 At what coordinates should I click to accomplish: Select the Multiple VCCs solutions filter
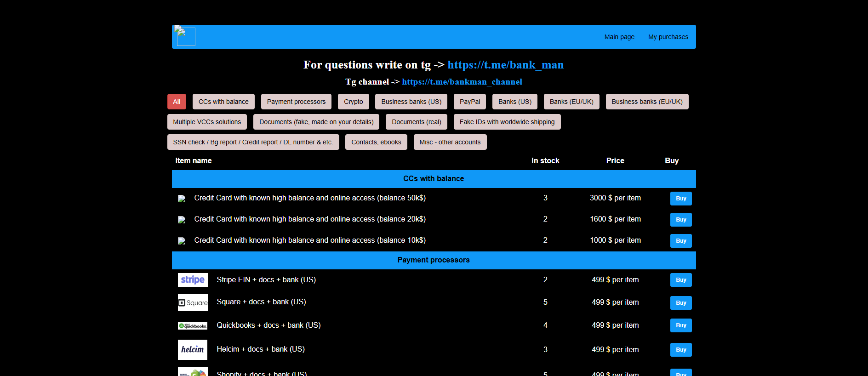pos(207,122)
